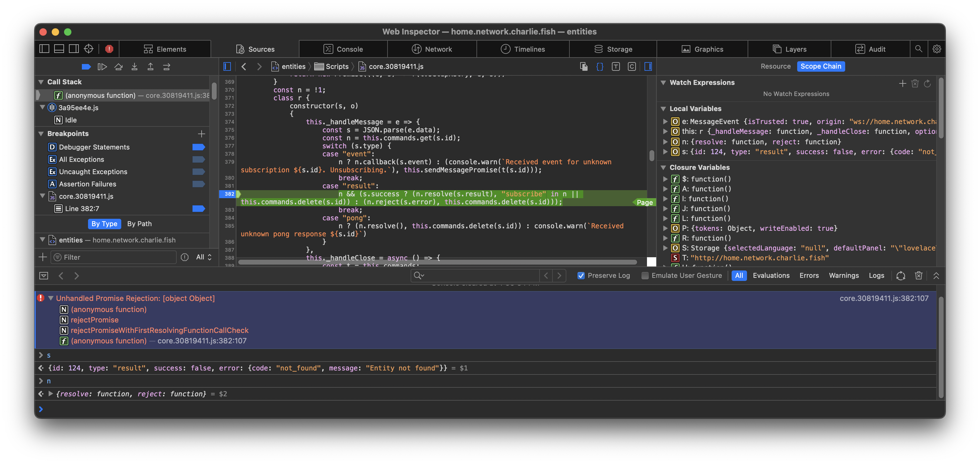
Task: Toggle Debugger Statements breakpoint
Action: (199, 147)
